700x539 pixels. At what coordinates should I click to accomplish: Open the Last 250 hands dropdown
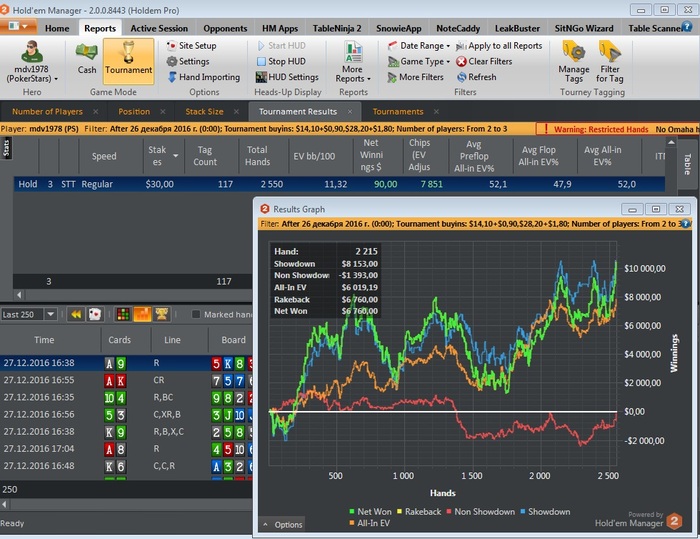click(51, 314)
